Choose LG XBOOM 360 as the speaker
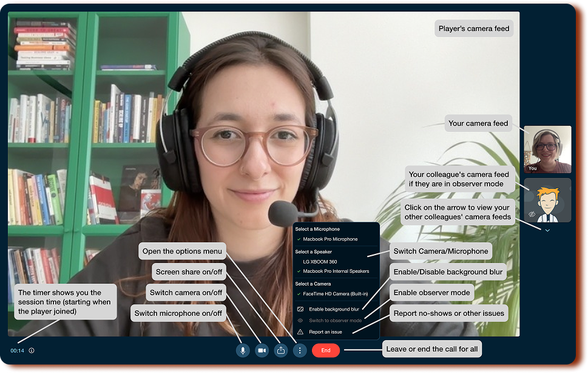This screenshot has width=588, height=373. pyautogui.click(x=320, y=262)
